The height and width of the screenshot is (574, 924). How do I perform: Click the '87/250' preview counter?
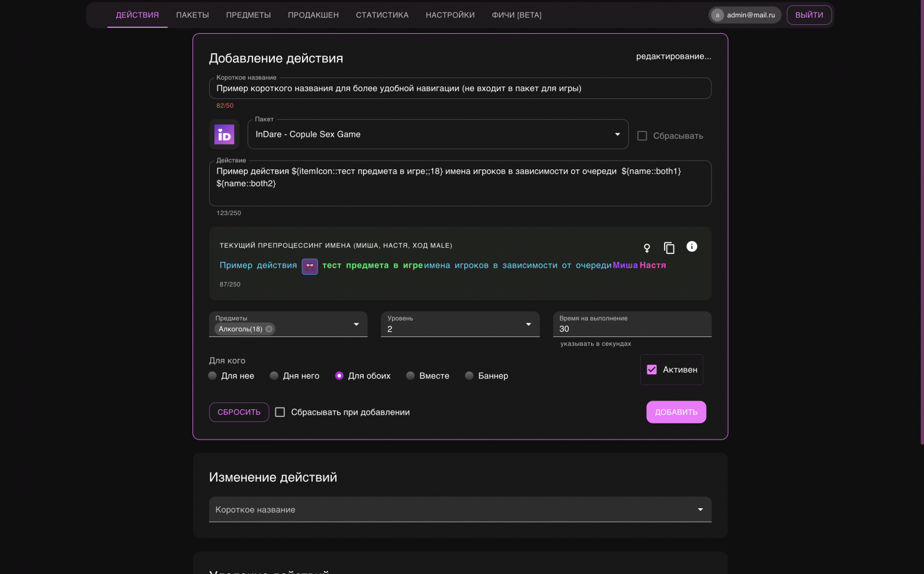tap(230, 284)
